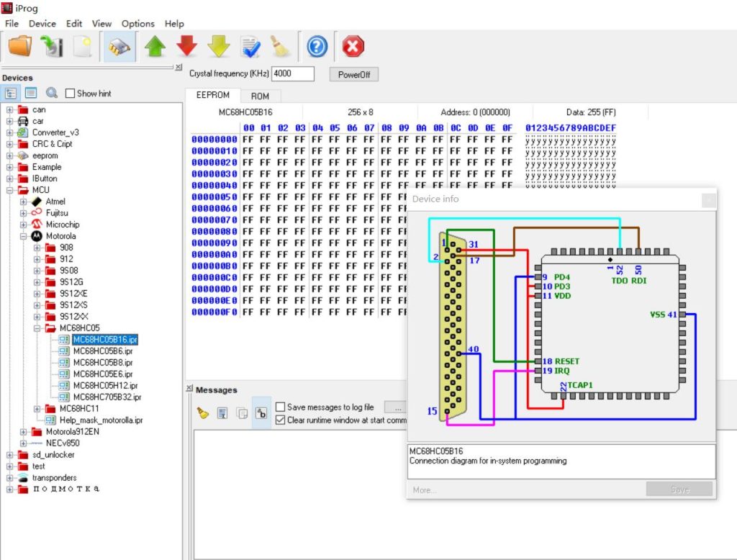Edit the Crystal frequency value
Screen dimensions: 737x560
click(294, 73)
